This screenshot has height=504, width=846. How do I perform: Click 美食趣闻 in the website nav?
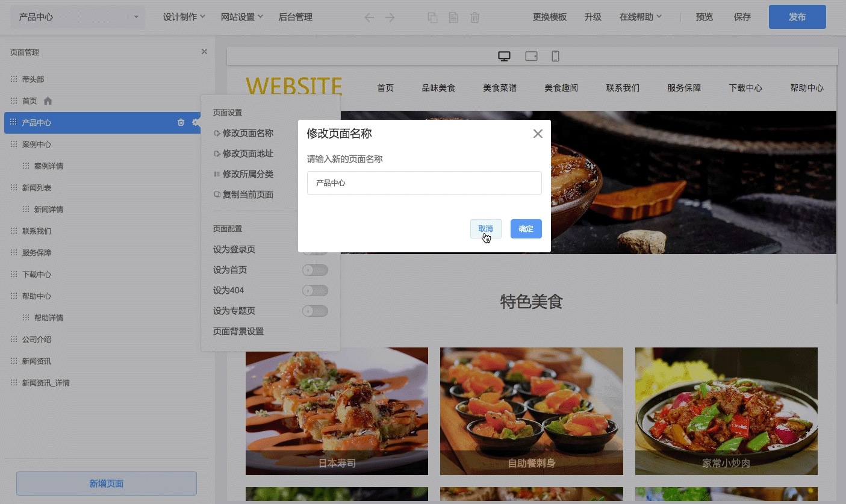tap(561, 88)
